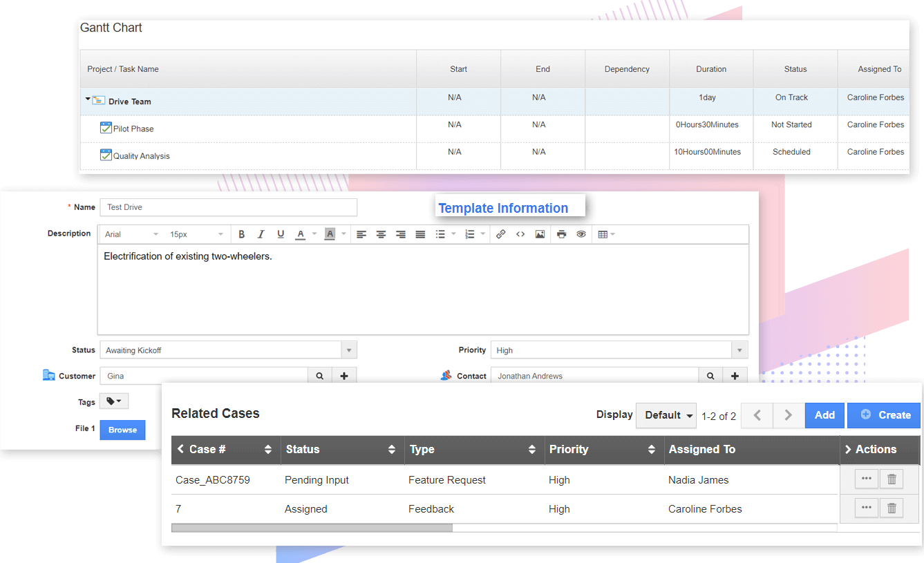Check the Quality Analysis task checkbox icon

(106, 155)
